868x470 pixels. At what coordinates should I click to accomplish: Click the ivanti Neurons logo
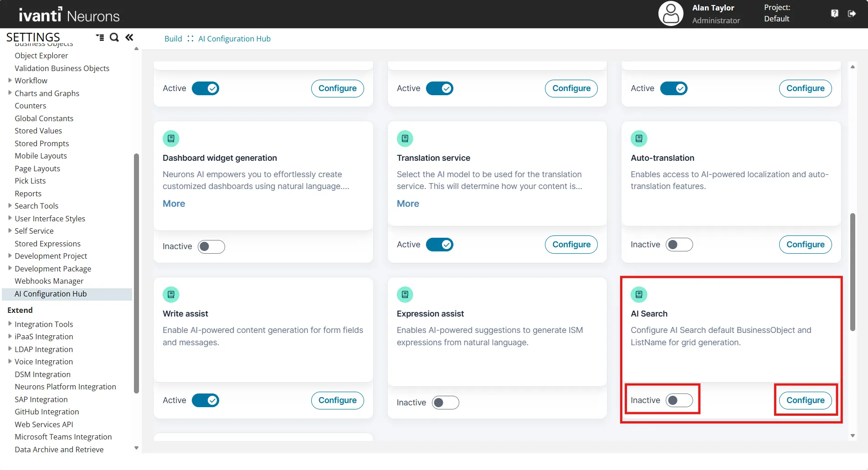(69, 15)
